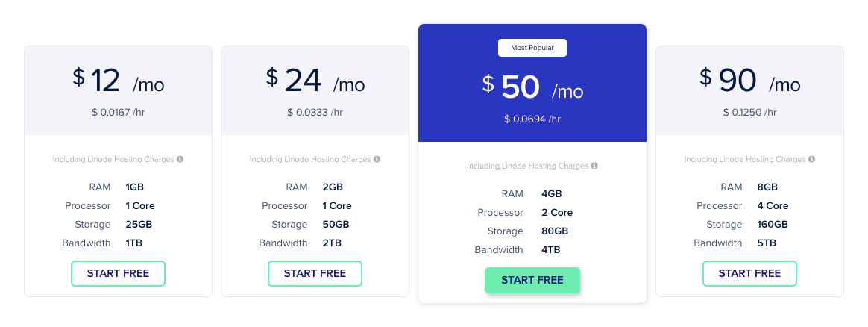Click the $ 0.0694 /hr hourly rate
The width and height of the screenshot is (868, 327).
pyautogui.click(x=532, y=119)
